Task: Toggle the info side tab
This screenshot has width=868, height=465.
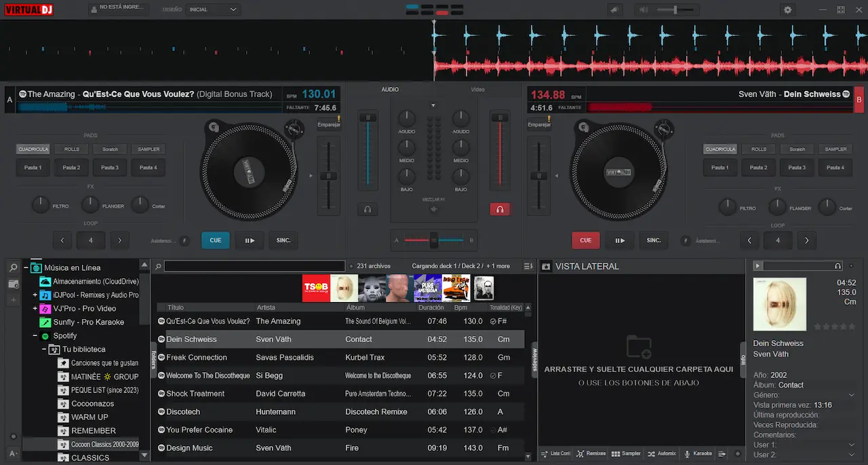Action: tap(743, 358)
